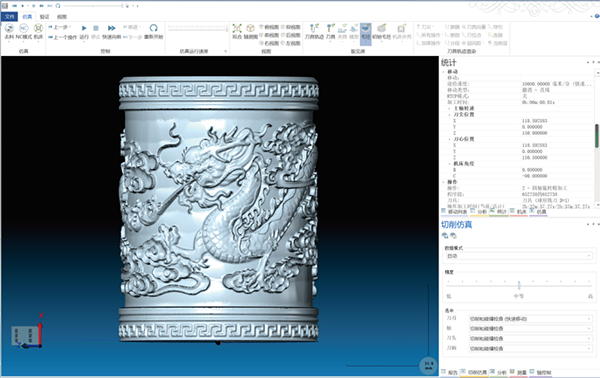Click the 机床 machine icon in 仿真 group
This screenshot has height=378, width=600.
[x=38, y=31]
